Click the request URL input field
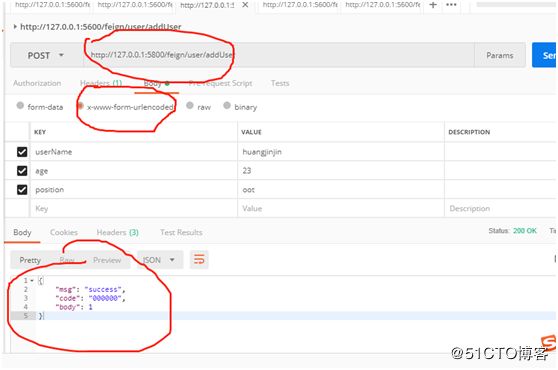Viewport: 558px width, 370px height. 279,55
